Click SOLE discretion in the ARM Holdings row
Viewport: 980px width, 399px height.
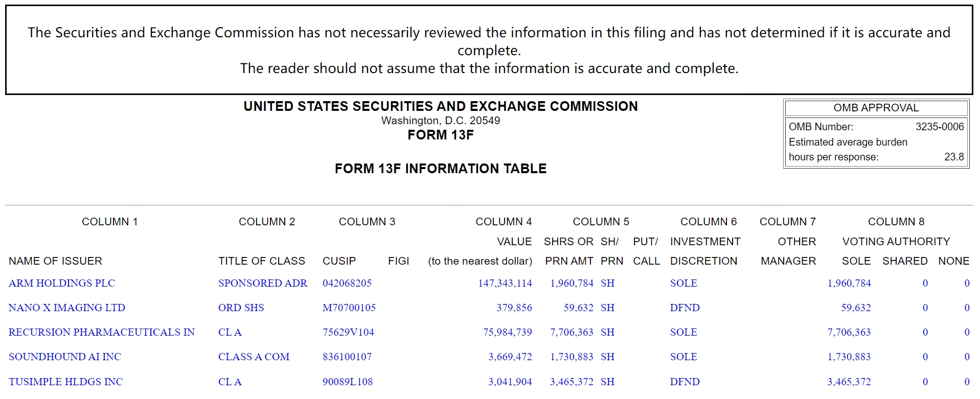tap(683, 283)
